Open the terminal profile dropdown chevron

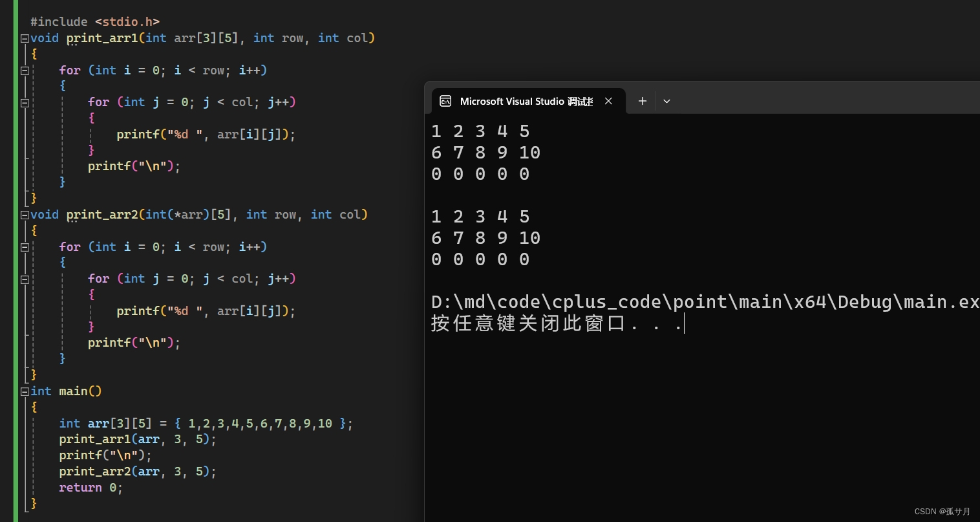point(666,101)
